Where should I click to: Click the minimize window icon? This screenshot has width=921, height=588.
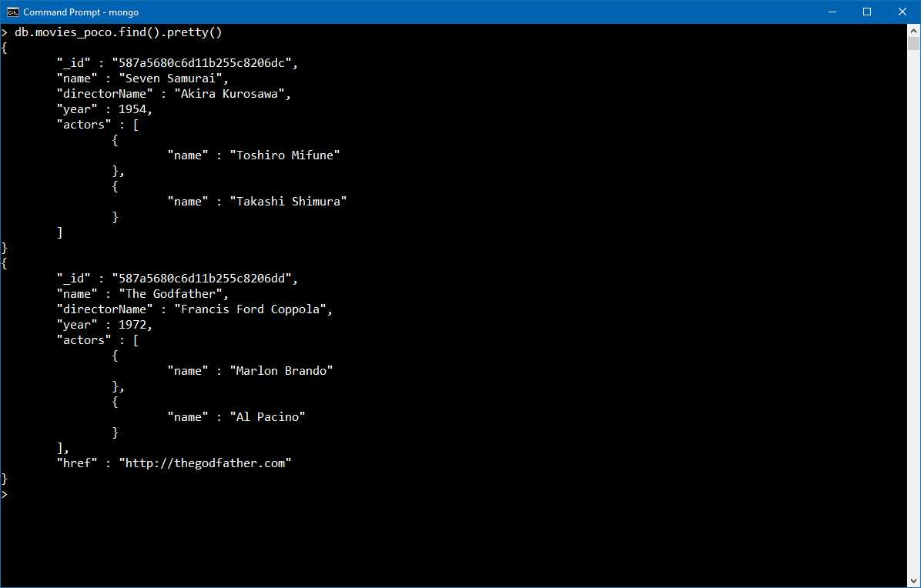click(x=832, y=12)
